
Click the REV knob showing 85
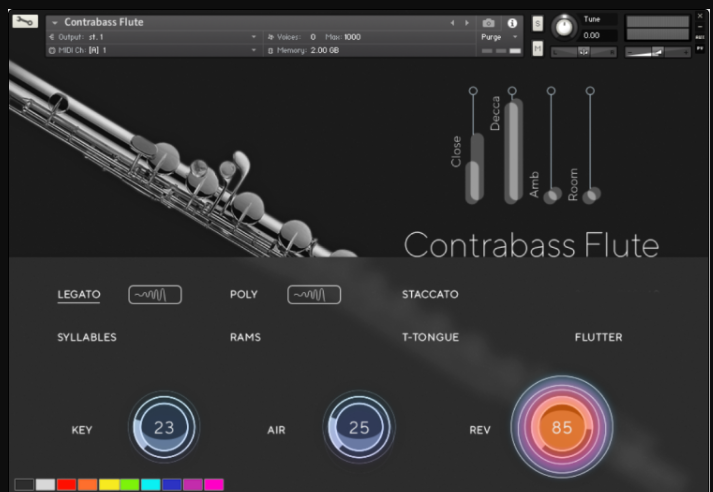[562, 427]
